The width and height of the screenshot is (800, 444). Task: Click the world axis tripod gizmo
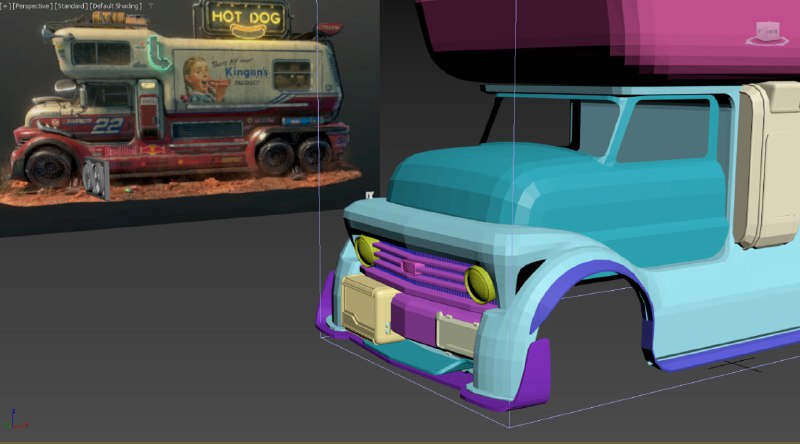point(14,420)
